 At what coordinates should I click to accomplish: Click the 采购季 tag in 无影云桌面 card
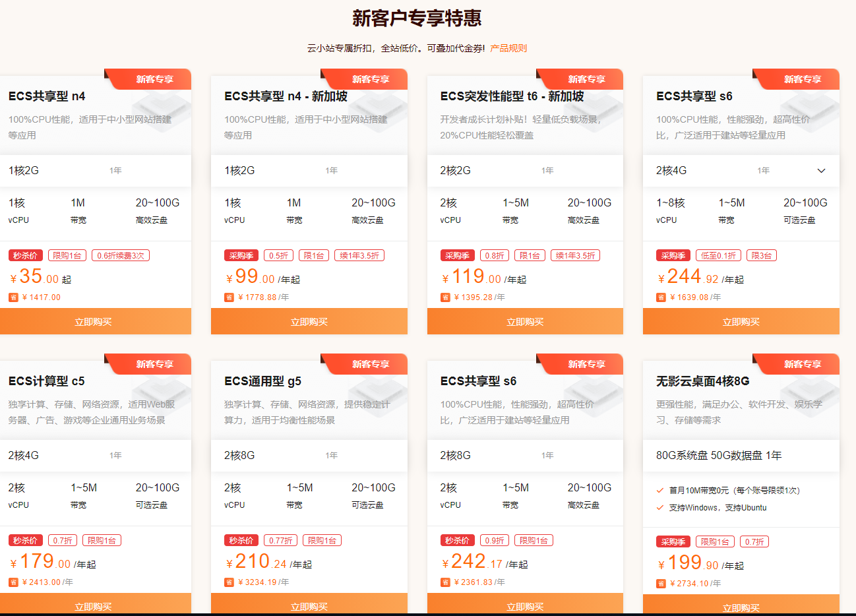pos(673,541)
